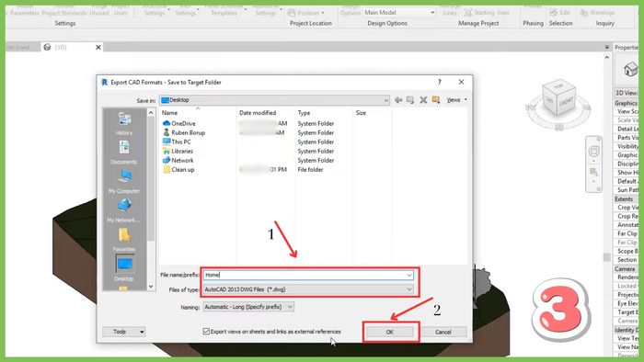Select This PC in file list
The height and width of the screenshot is (362, 644).
tap(177, 141)
